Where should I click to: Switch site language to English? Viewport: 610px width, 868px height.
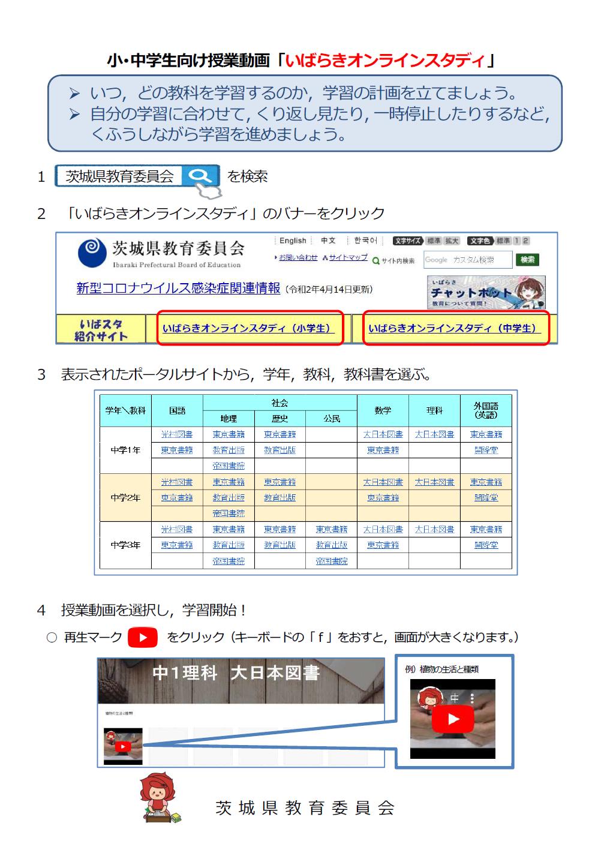tap(293, 241)
